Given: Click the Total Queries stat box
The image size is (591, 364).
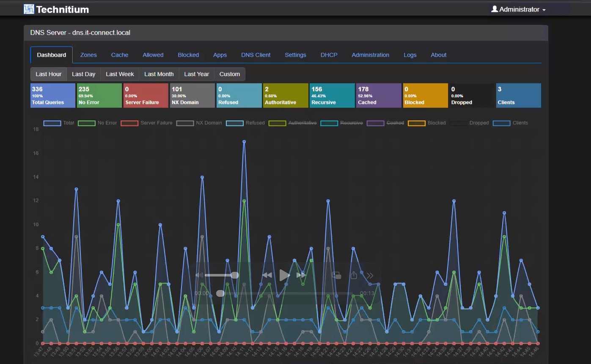Looking at the screenshot, I should click(53, 96).
